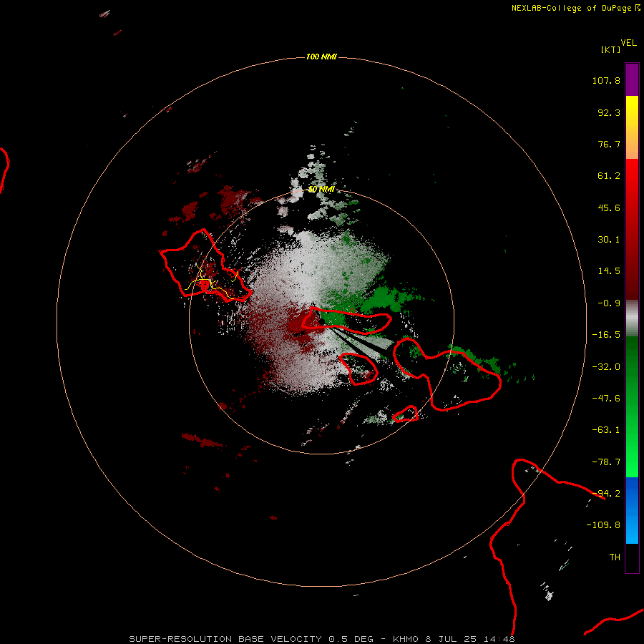The image size is (644, 644).
Task: Click the -78.7 legend value
Action: click(x=606, y=462)
